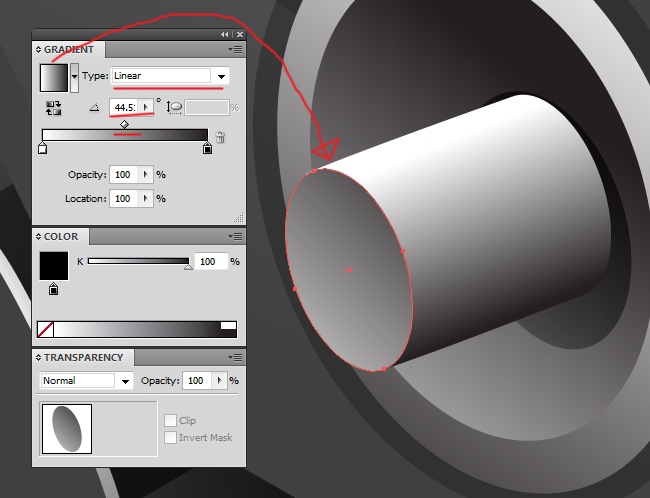Open the Gradient panel options menu

[x=236, y=50]
